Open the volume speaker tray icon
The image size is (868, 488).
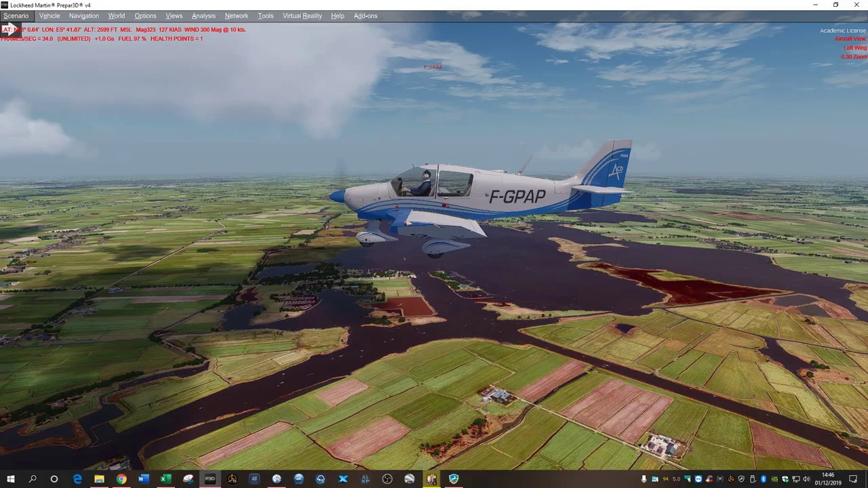pos(806,479)
